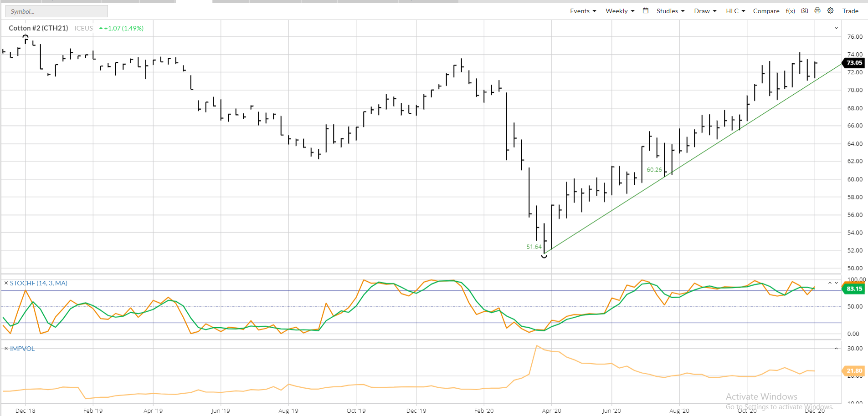
Task: Collapse the IMPVOL study panel
Action: point(836,348)
